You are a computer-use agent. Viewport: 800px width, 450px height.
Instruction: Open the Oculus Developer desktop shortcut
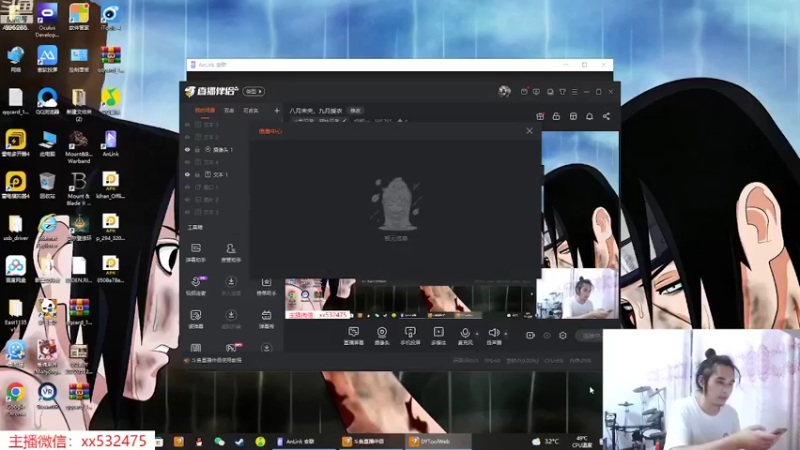[x=47, y=20]
